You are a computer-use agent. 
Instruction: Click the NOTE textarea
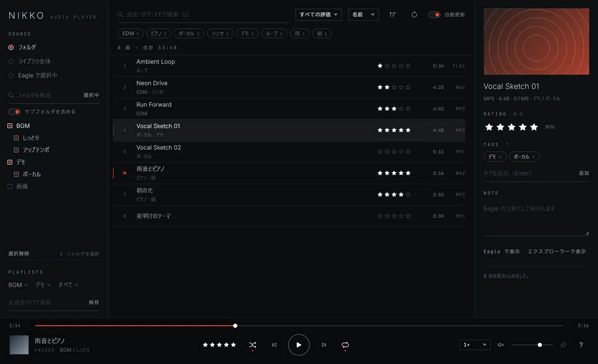pos(536,220)
